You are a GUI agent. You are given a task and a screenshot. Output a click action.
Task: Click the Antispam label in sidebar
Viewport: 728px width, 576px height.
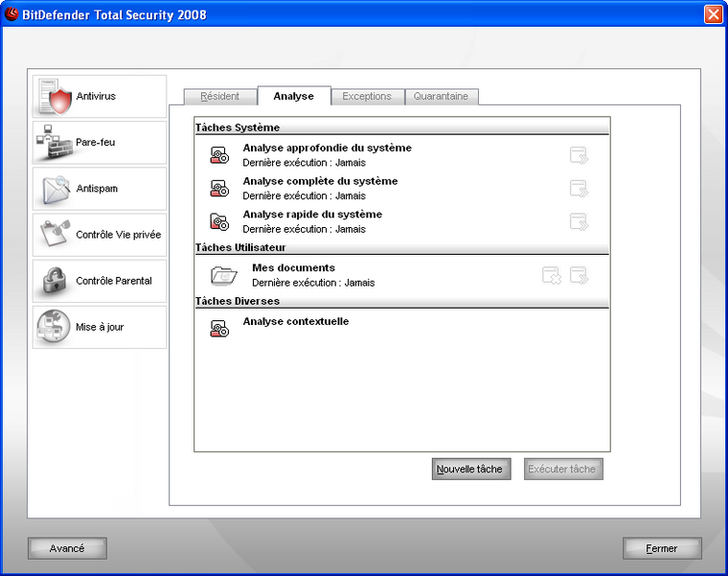pos(97,189)
